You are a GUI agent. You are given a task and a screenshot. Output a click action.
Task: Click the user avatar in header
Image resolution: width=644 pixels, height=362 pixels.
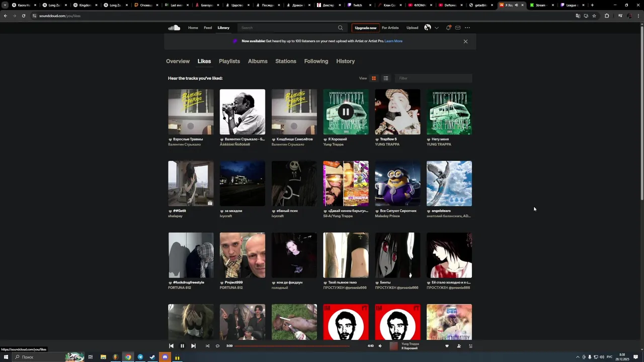point(428,28)
